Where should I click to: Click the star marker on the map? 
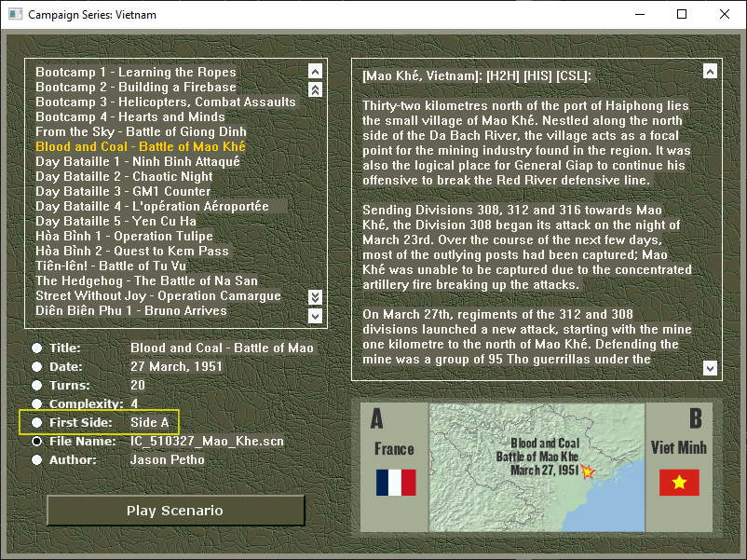pos(588,471)
